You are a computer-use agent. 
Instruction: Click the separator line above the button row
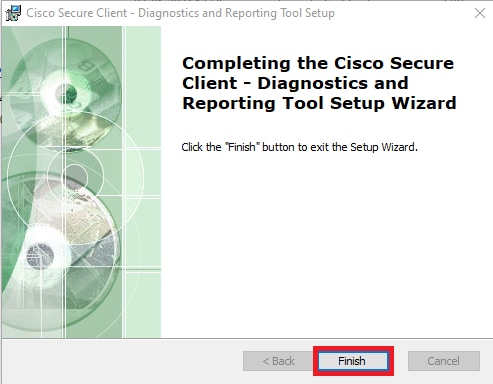coord(247,339)
